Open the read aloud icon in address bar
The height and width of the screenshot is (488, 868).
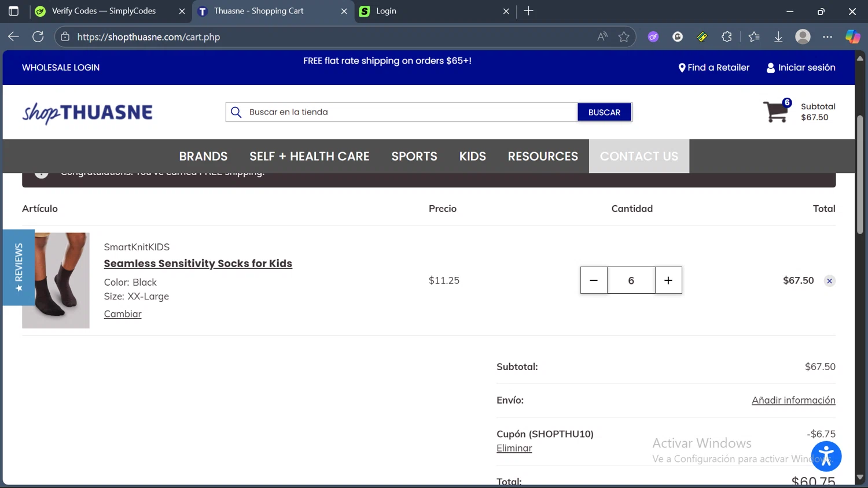click(x=602, y=36)
